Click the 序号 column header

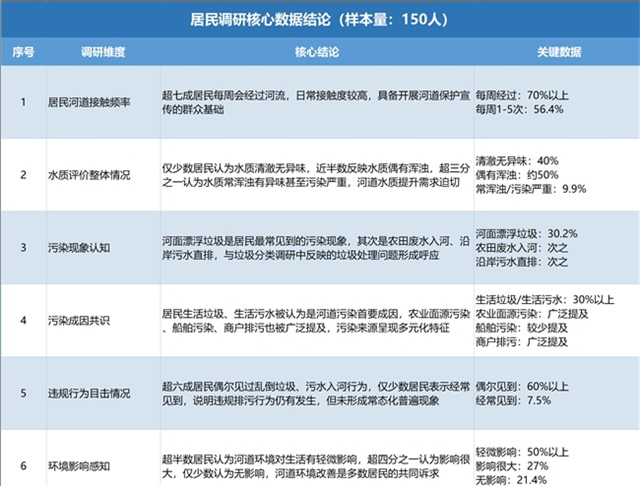[23, 52]
